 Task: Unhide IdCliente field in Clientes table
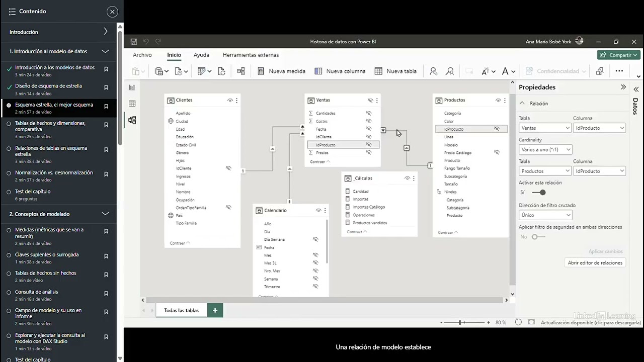click(x=228, y=168)
